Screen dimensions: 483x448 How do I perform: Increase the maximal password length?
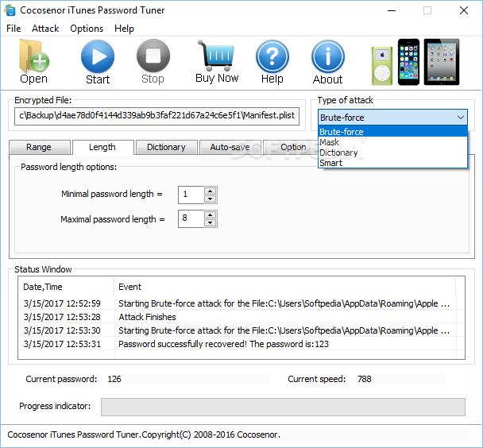[x=210, y=215]
